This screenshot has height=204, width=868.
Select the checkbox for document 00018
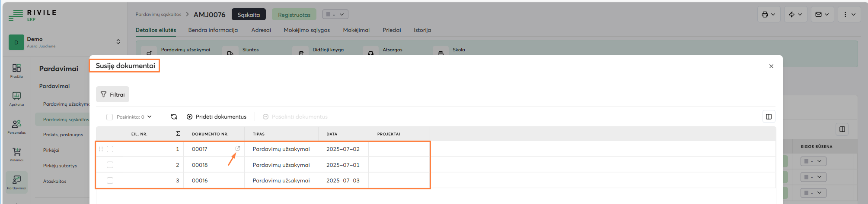tap(110, 165)
